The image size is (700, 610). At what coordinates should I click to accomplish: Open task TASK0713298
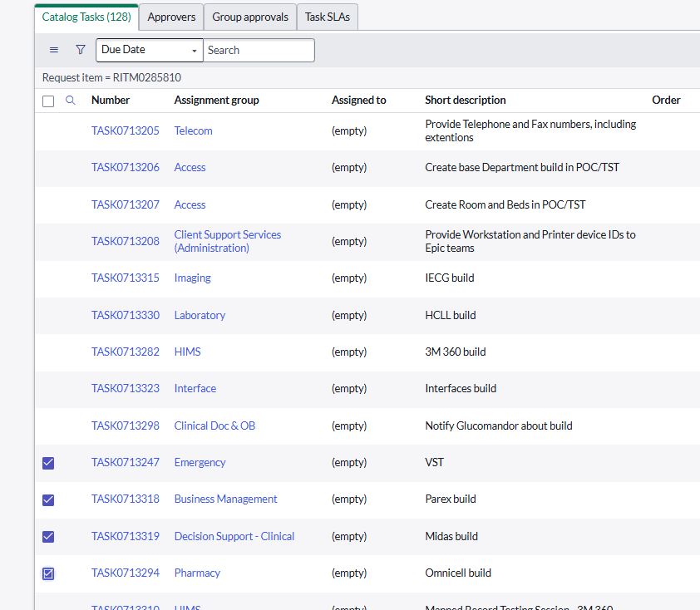pyautogui.click(x=126, y=426)
